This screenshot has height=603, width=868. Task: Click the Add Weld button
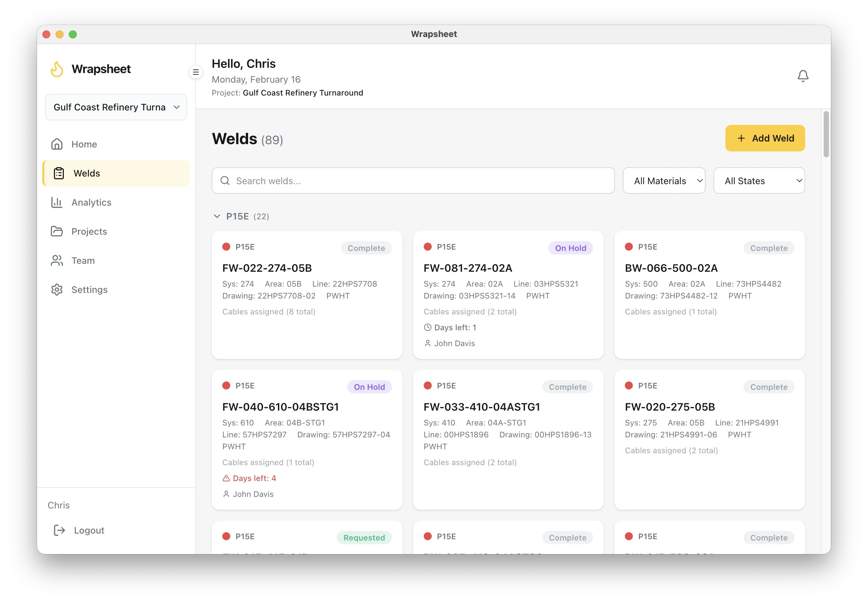tap(764, 138)
